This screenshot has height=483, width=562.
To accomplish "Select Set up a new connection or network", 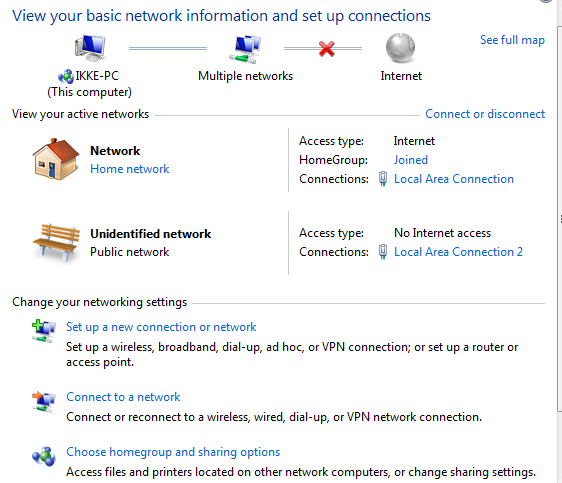I will (161, 327).
